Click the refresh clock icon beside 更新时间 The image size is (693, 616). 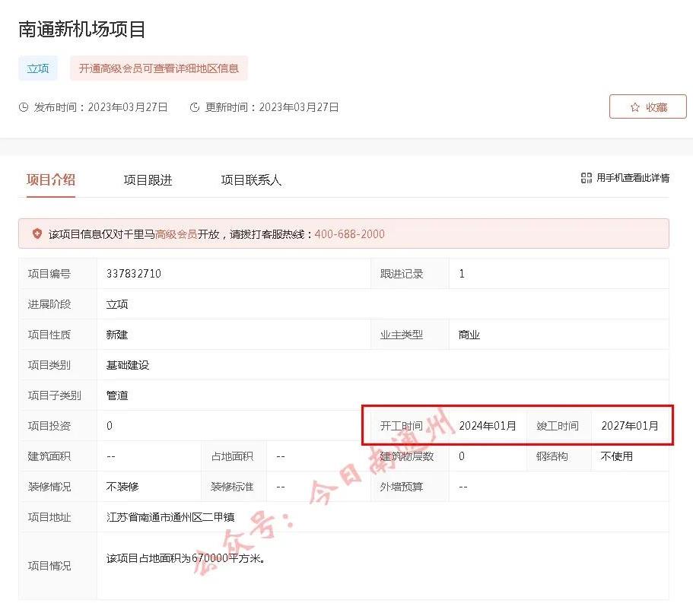[195, 107]
